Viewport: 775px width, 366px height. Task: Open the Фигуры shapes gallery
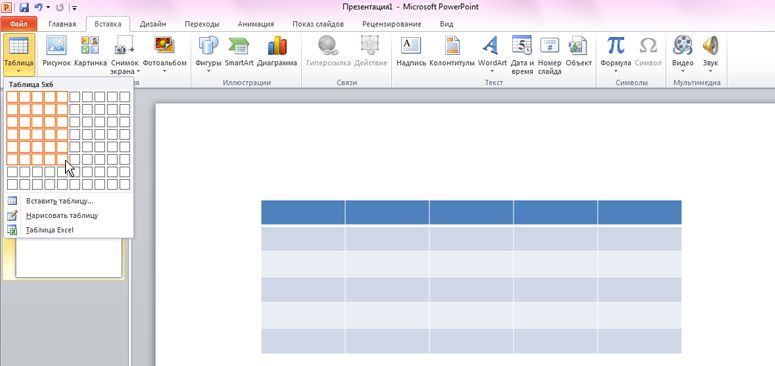[208, 54]
